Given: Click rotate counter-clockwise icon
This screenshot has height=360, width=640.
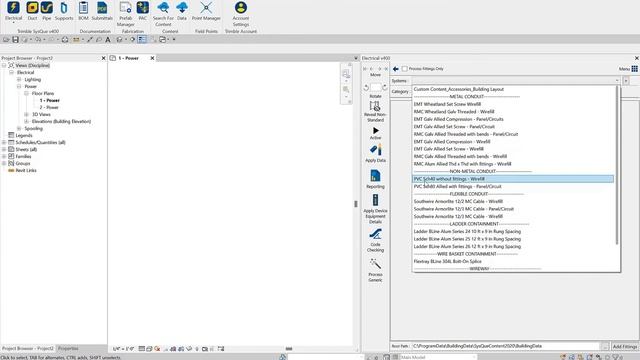Looking at the screenshot, I should [366, 87].
